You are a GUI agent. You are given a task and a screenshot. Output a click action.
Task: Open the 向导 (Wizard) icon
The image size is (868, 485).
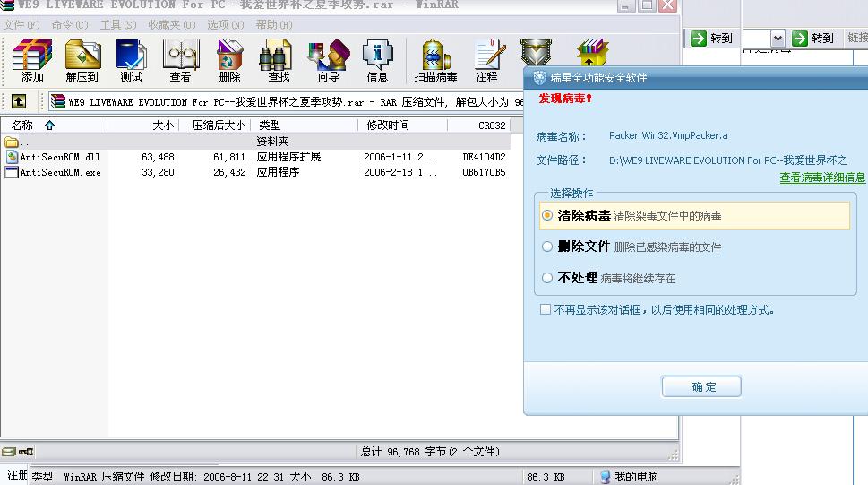click(328, 60)
